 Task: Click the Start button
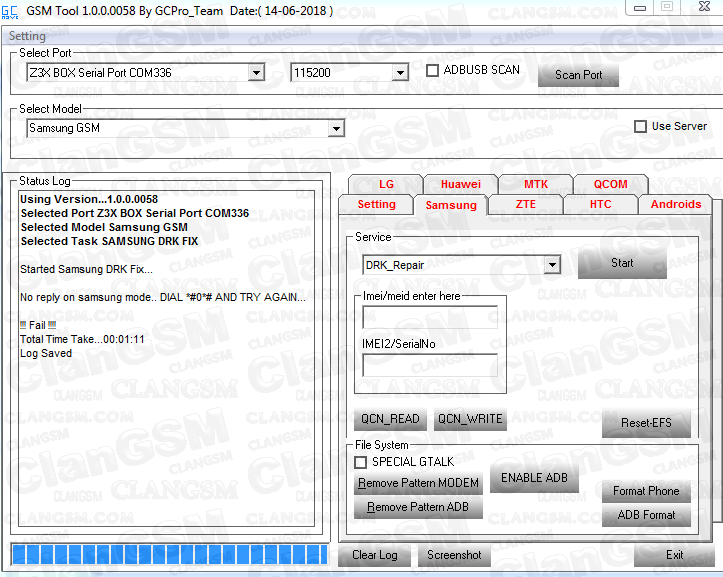coord(622,263)
